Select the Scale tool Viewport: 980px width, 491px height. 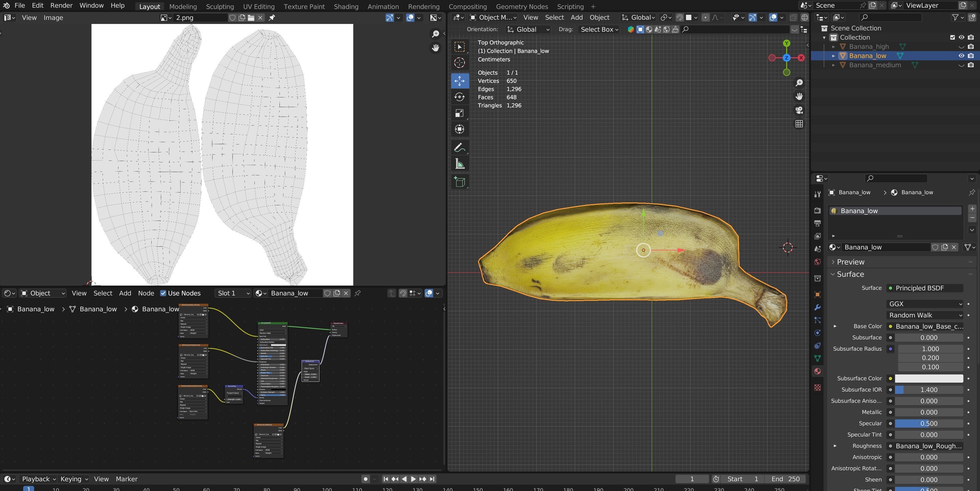tap(460, 113)
